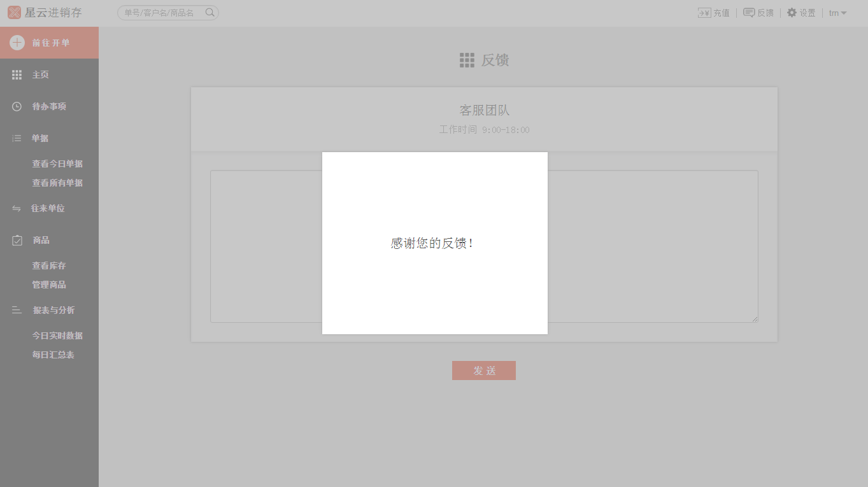Click the search magnifier icon

(210, 13)
